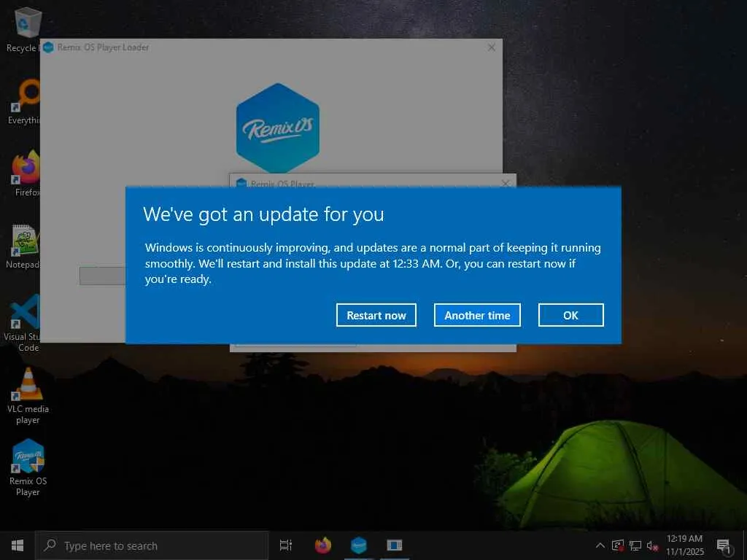Launch Visual Studio Code desktop shortcut
This screenshot has height=560, width=747.
(22, 324)
